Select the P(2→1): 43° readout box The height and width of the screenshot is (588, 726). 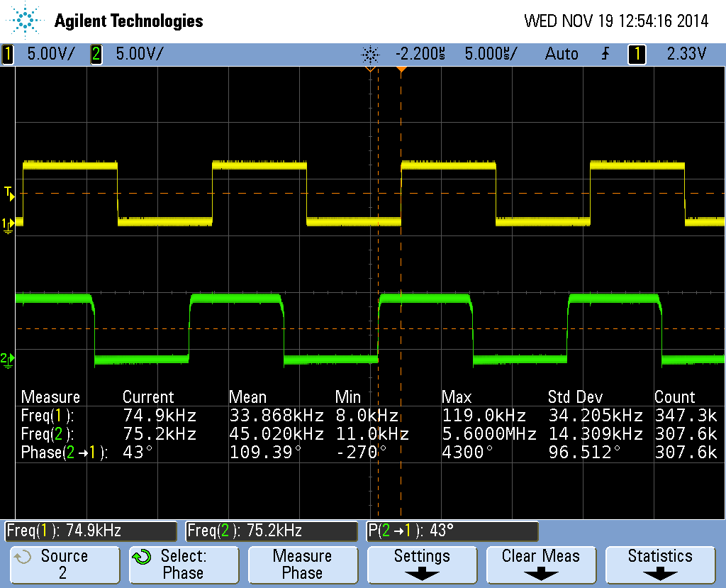point(452,531)
